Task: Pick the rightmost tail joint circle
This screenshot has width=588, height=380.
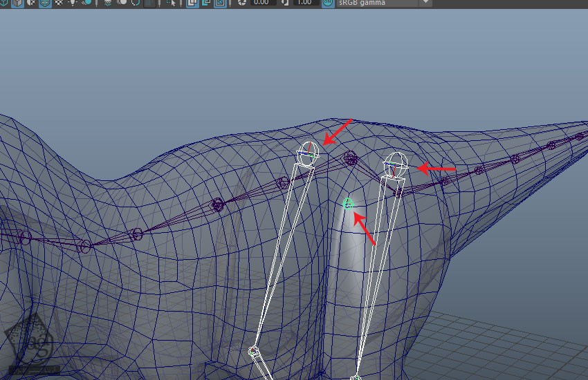Action: (579, 137)
